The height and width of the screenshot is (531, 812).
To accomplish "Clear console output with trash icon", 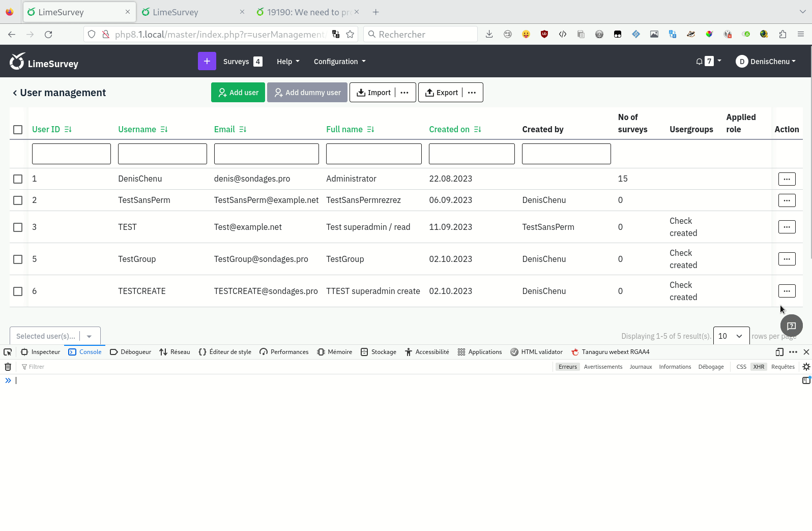I will coord(8,367).
